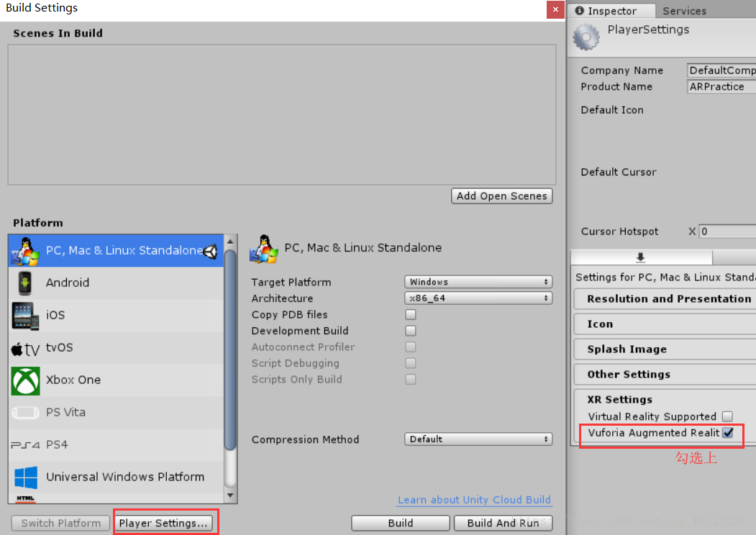This screenshot has height=535, width=756.
Task: Click the Build And Run button
Action: 503,523
